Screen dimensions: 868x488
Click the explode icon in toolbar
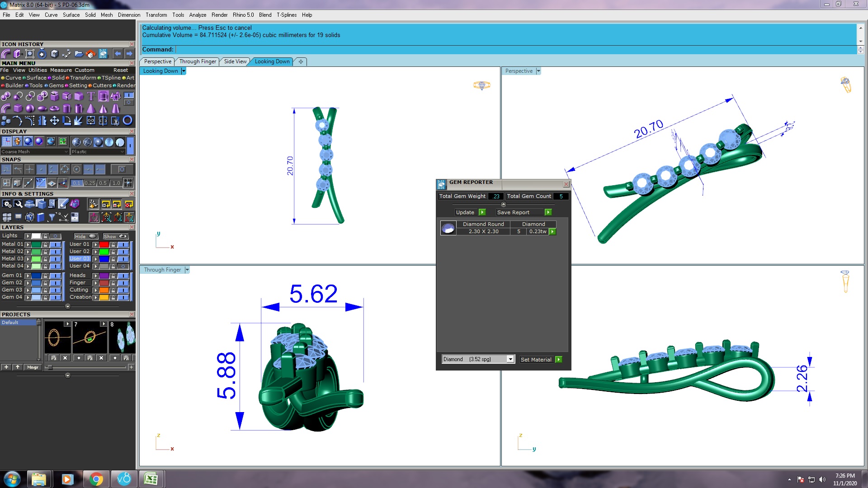coord(78,121)
